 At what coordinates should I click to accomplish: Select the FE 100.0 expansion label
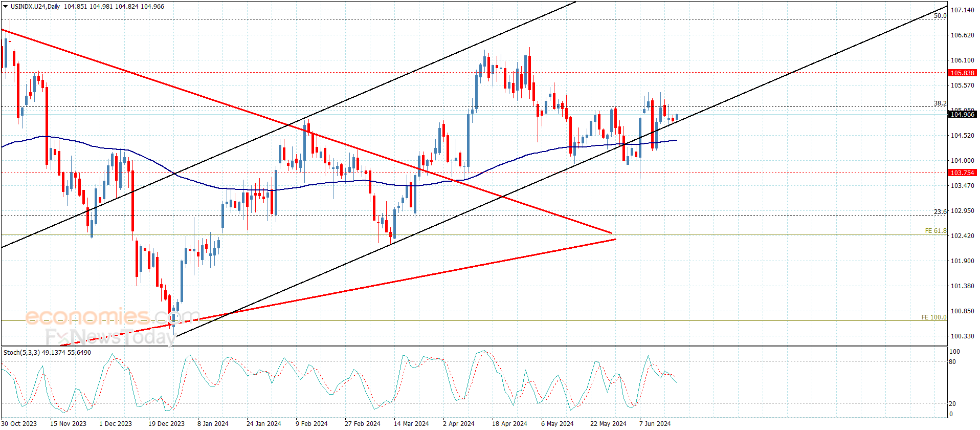[934, 317]
